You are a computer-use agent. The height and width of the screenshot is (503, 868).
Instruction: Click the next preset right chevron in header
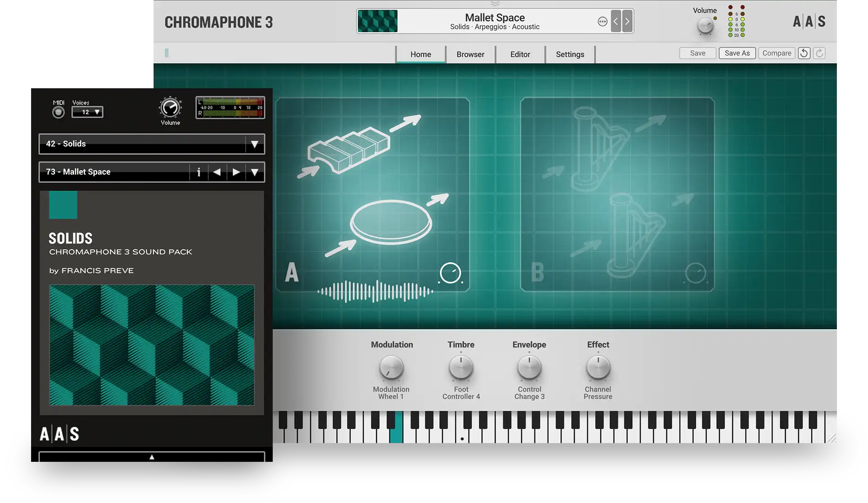pyautogui.click(x=627, y=21)
